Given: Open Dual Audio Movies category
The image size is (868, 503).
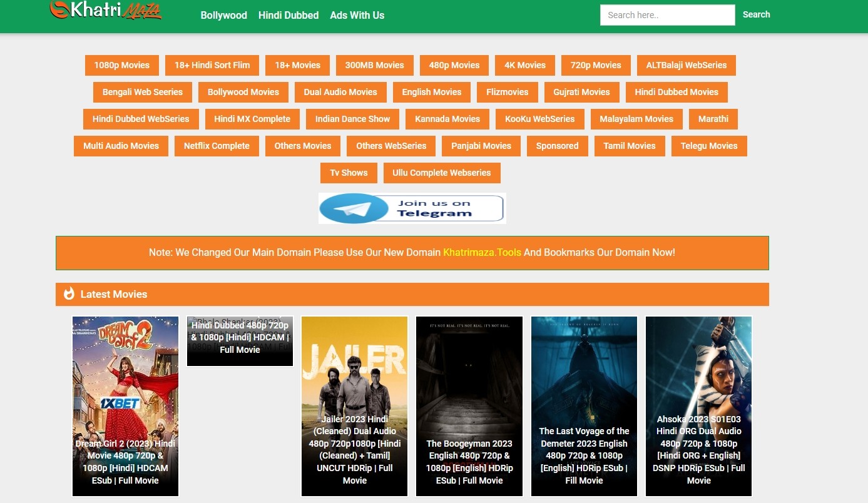Looking at the screenshot, I should point(340,92).
